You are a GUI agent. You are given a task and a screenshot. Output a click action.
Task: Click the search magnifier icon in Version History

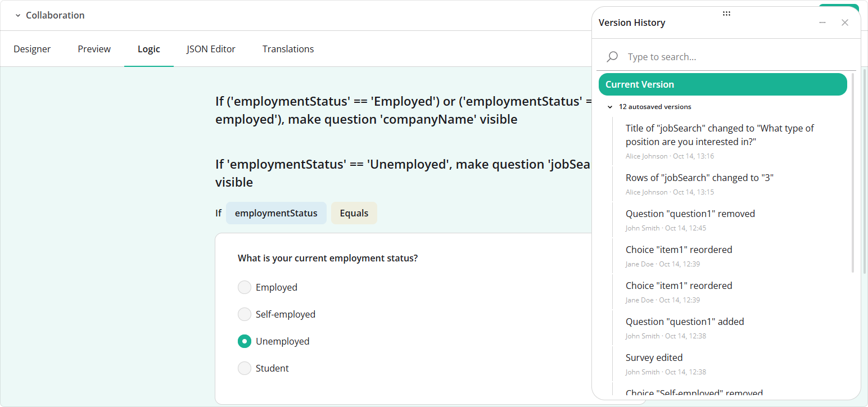pos(613,57)
